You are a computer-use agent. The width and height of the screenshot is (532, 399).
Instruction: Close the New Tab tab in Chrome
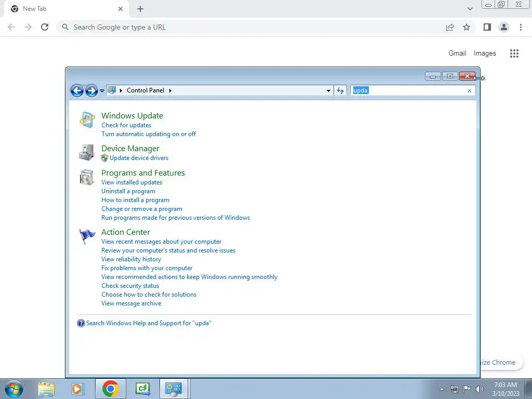coord(121,9)
